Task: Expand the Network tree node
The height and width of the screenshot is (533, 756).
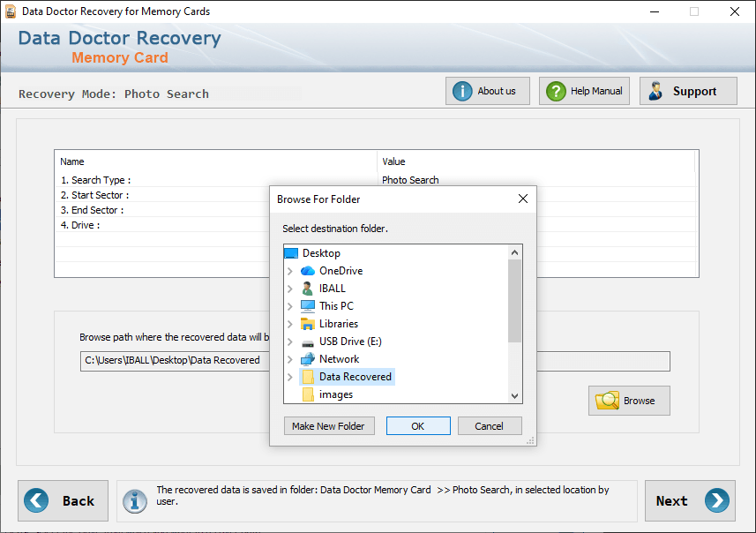Action: (289, 359)
